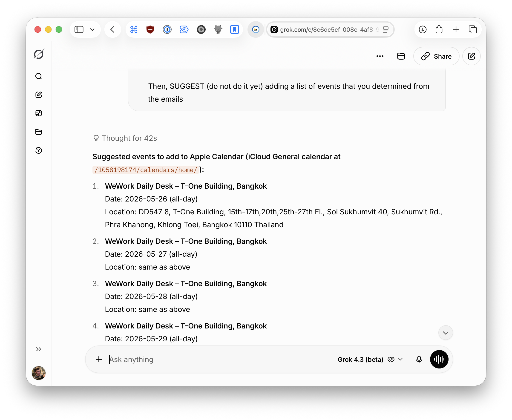The height and width of the screenshot is (420, 512).
Task: Start a new chat from the sidebar
Action: [x=39, y=95]
